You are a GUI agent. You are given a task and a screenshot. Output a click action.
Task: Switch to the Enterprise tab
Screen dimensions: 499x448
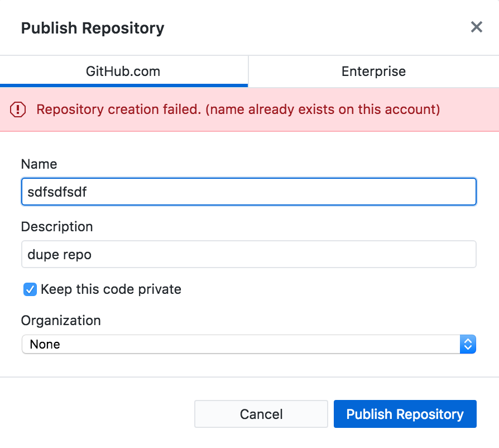373,72
